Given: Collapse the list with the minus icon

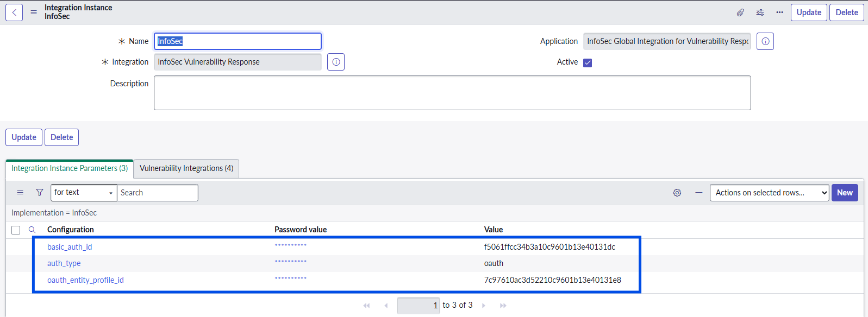Looking at the screenshot, I should [699, 193].
